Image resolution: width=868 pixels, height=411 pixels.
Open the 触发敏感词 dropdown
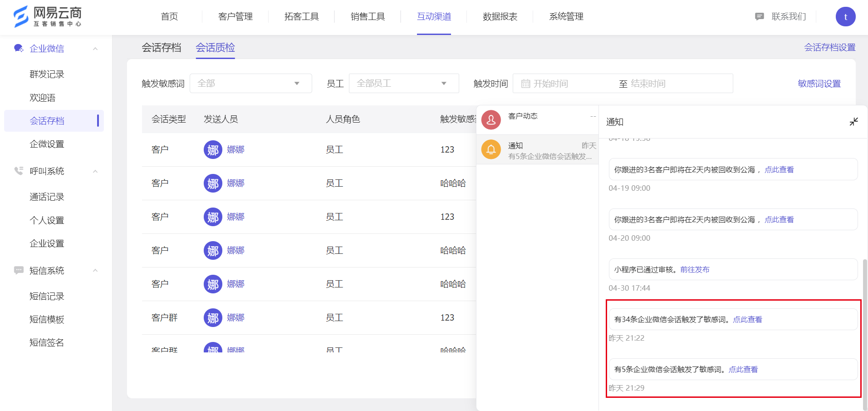(251, 84)
